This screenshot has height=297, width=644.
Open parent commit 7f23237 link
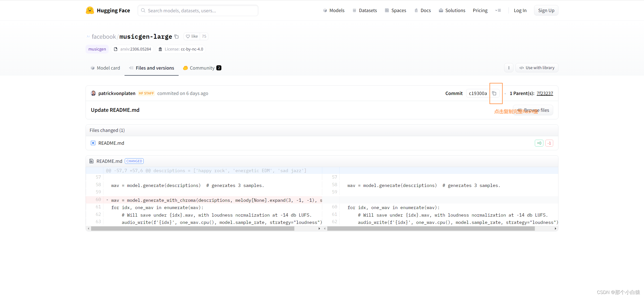coord(545,93)
